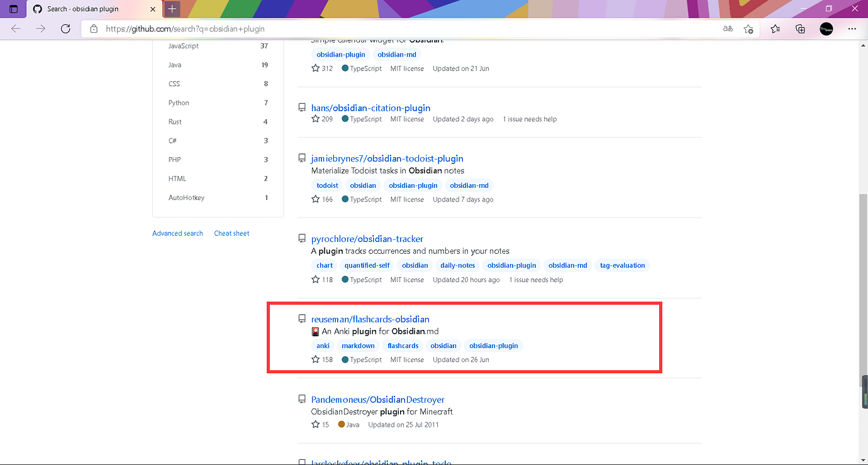Image resolution: width=868 pixels, height=465 pixels.
Task: Click the anki topic tag
Action: coord(323,346)
